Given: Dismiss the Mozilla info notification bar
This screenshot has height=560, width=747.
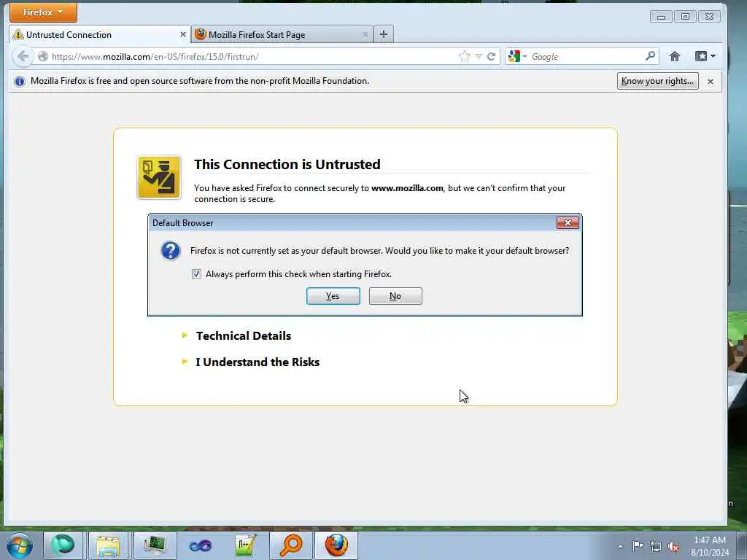Looking at the screenshot, I should pyautogui.click(x=711, y=82).
